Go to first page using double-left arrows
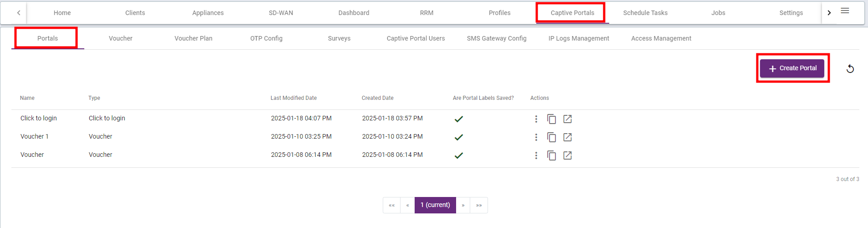The height and width of the screenshot is (228, 868). click(391, 205)
